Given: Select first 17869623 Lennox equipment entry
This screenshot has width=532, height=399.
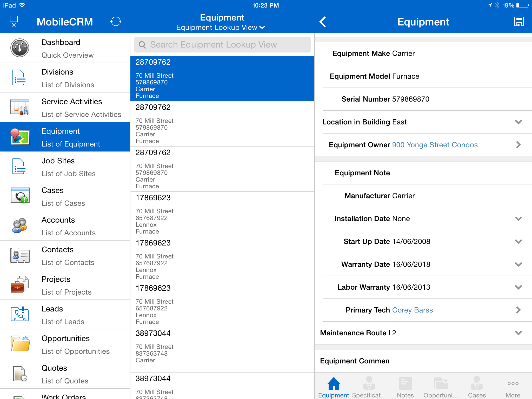Looking at the screenshot, I should [222, 214].
